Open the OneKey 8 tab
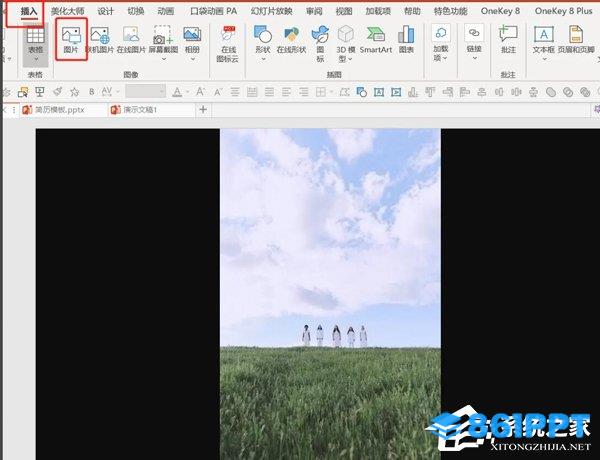This screenshot has height=460, width=600. [500, 11]
